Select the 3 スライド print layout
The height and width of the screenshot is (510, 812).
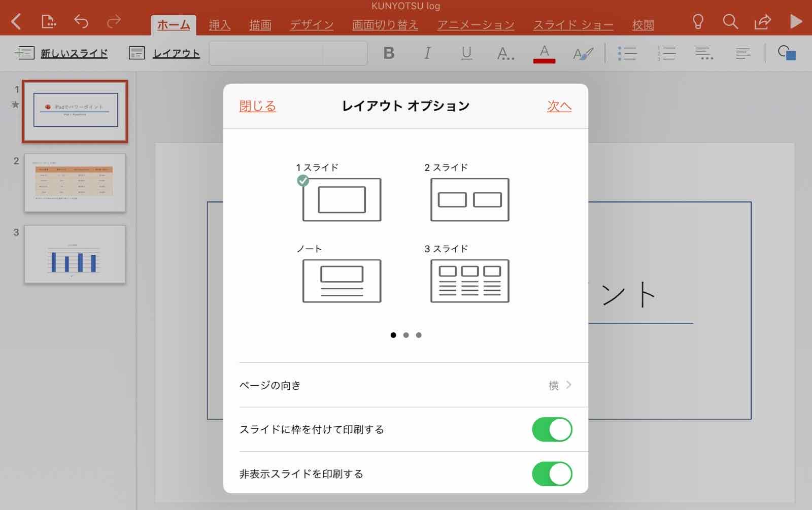tap(470, 281)
